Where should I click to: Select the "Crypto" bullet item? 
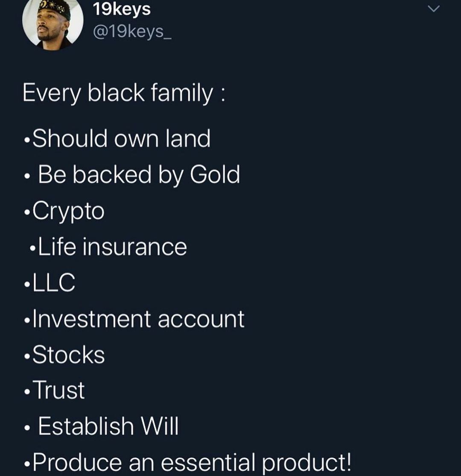(68, 212)
